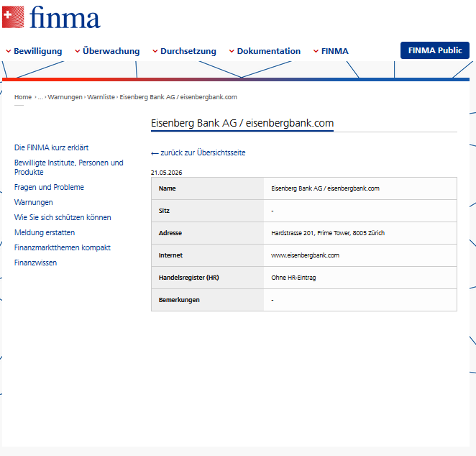476x456 pixels.
Task: Open Fragen und Probleme
Action: tap(49, 187)
